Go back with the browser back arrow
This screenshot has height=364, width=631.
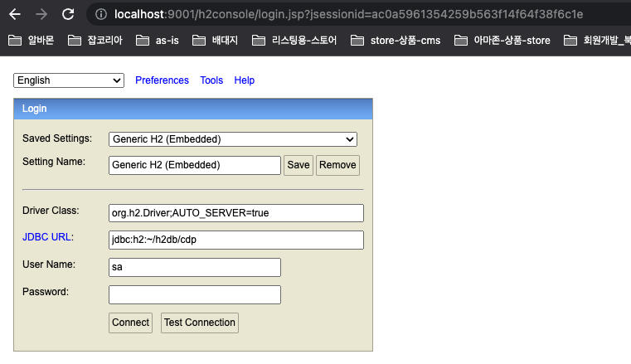(15, 14)
